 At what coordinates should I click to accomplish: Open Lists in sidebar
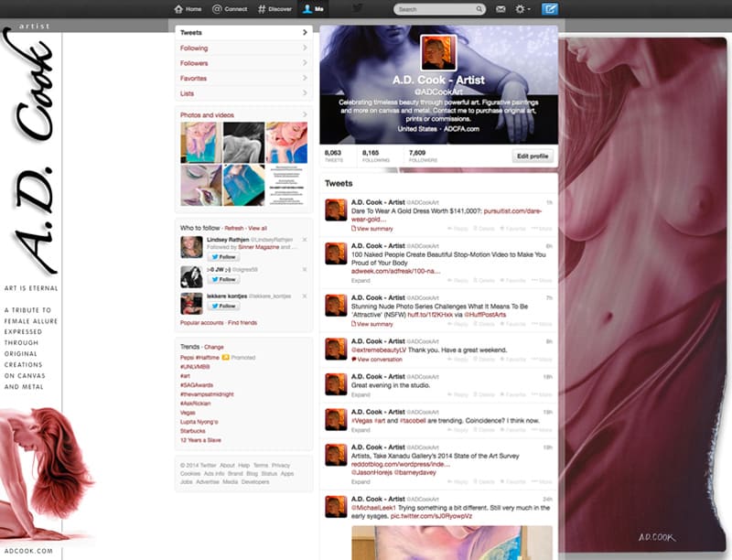(x=243, y=93)
